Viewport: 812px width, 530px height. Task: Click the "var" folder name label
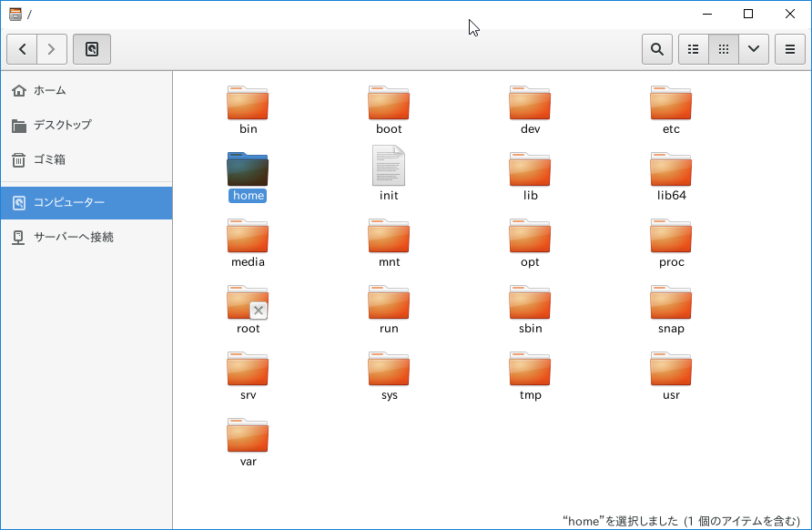[x=248, y=462]
